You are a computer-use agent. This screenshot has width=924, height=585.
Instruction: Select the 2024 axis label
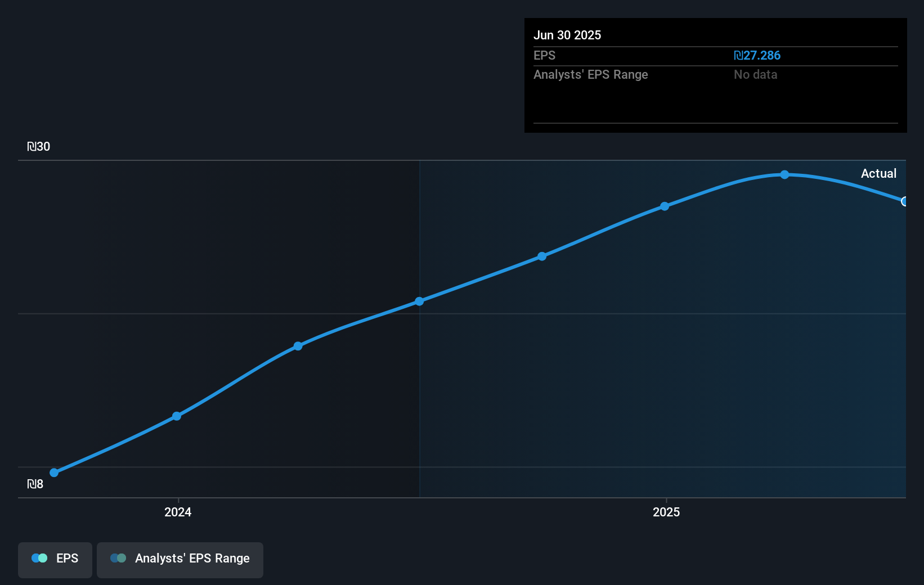point(177,512)
